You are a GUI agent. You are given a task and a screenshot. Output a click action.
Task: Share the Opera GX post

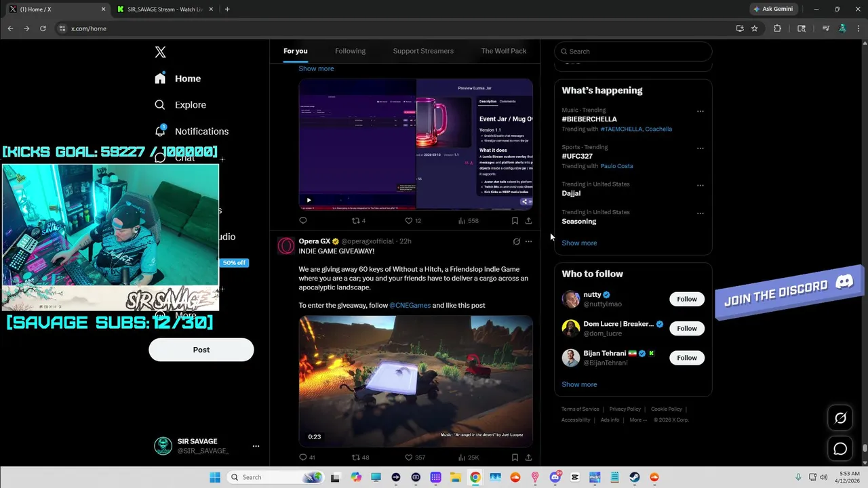coord(528,457)
